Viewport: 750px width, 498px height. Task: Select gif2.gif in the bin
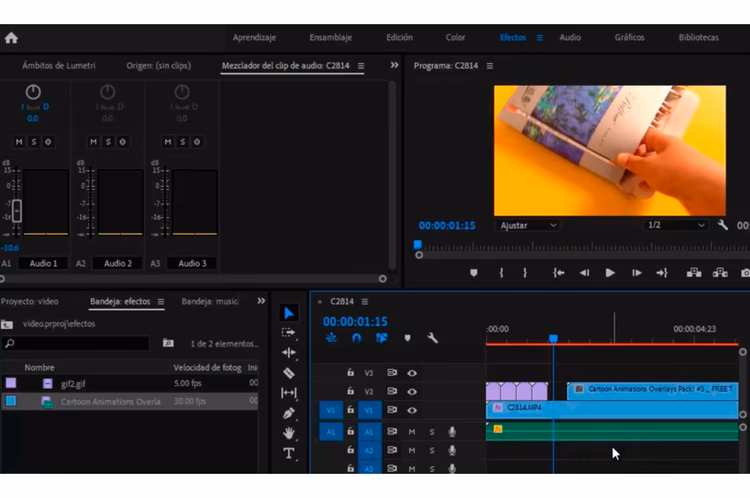(x=73, y=383)
